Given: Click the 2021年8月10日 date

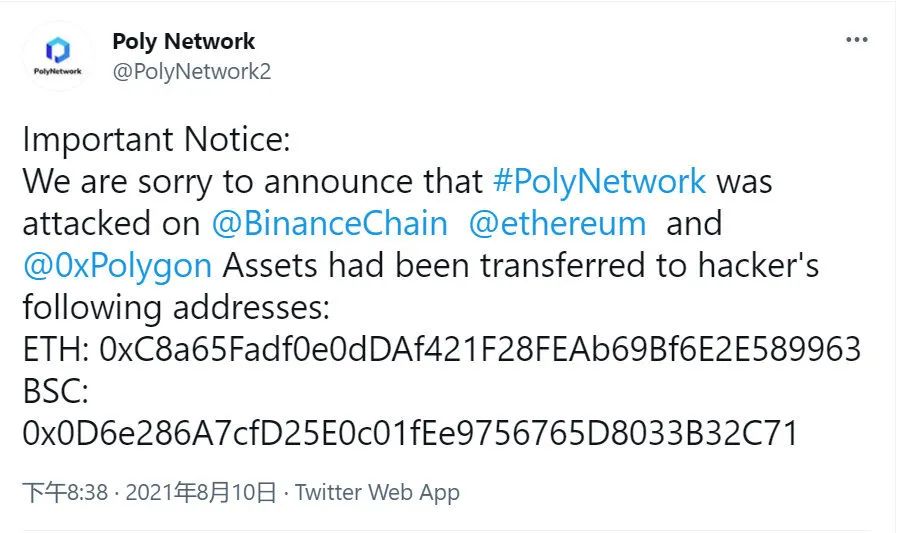Looking at the screenshot, I should point(201,492).
